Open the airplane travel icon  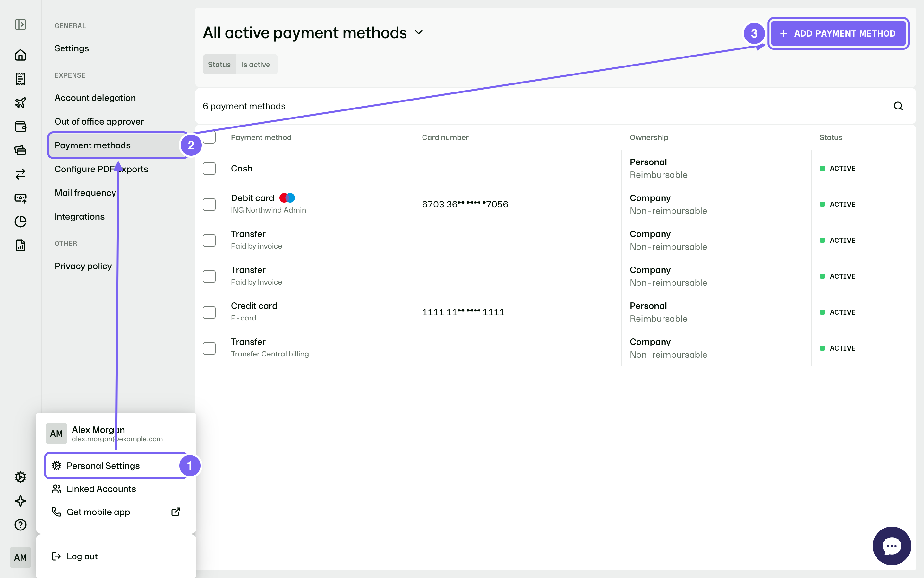click(x=20, y=102)
